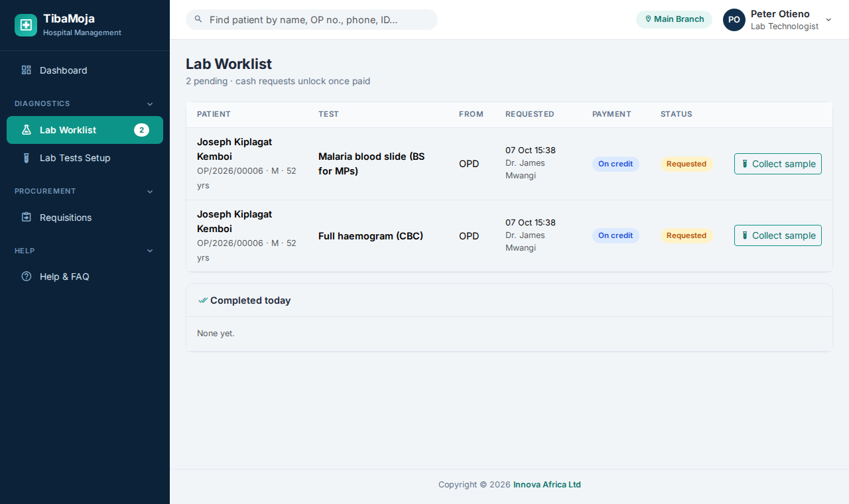Collapse the Procurement section chevron
The height and width of the screenshot is (504, 849).
(150, 192)
